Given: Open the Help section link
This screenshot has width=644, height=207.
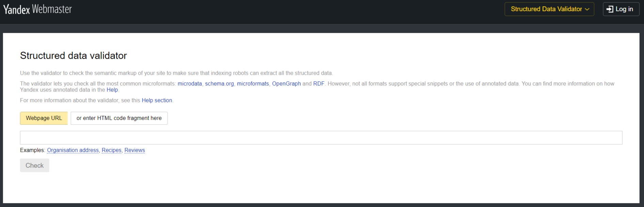Looking at the screenshot, I should pos(157,100).
